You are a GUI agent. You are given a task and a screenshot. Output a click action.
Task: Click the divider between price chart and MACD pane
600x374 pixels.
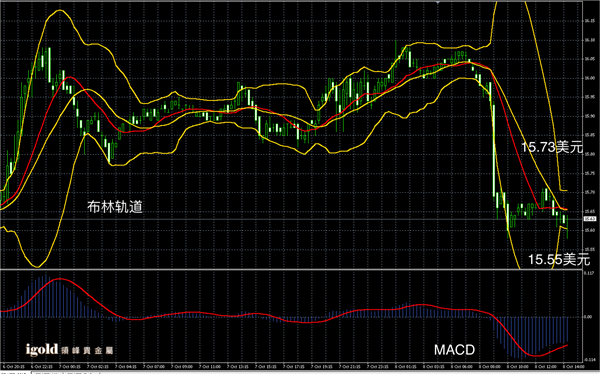pyautogui.click(x=291, y=269)
